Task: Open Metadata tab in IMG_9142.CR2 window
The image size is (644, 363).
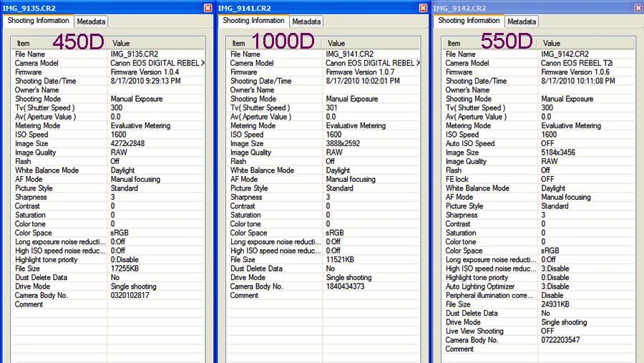Action: pyautogui.click(x=521, y=21)
